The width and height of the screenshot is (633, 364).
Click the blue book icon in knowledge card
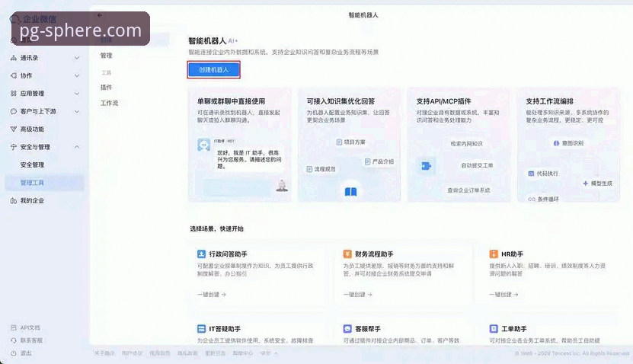pyautogui.click(x=350, y=192)
